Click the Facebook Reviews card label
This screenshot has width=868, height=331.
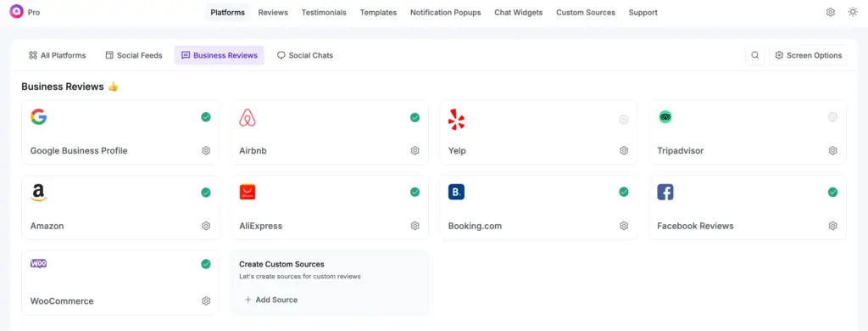coord(695,227)
